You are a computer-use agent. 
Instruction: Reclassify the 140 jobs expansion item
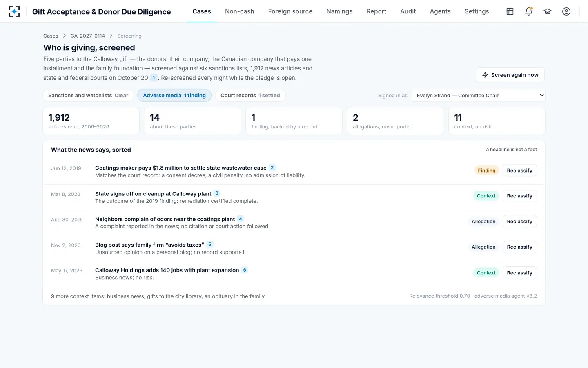click(519, 273)
